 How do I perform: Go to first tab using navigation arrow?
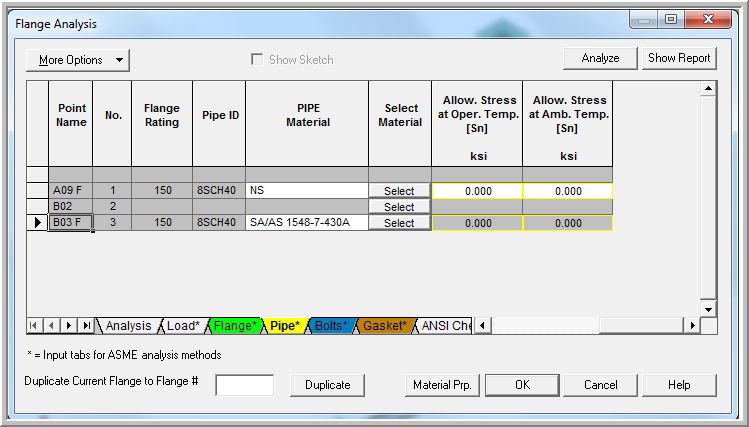click(x=33, y=326)
